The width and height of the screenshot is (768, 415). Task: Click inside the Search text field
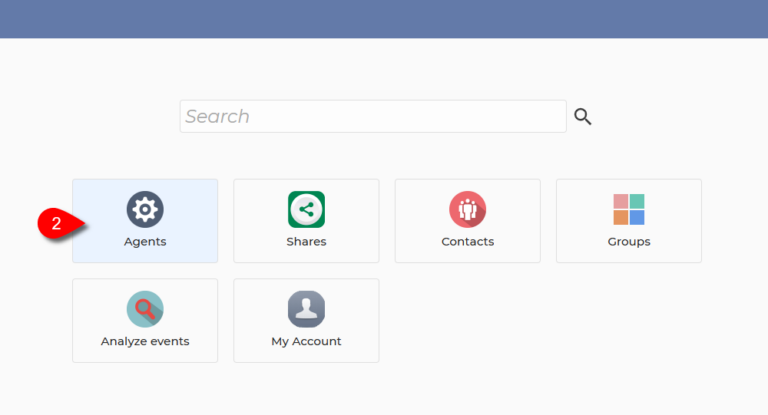tap(372, 116)
